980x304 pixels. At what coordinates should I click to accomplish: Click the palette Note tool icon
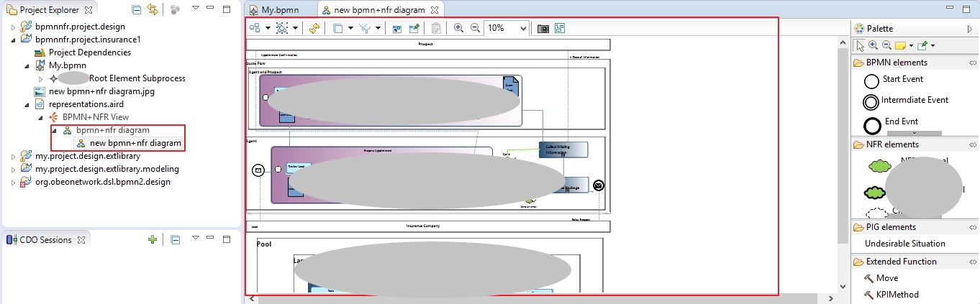pos(899,45)
